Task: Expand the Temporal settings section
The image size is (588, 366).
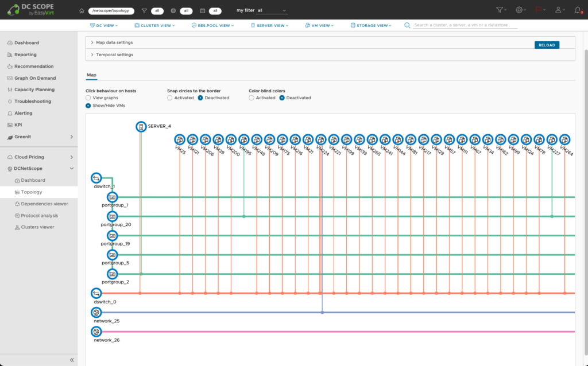Action: [113, 56]
